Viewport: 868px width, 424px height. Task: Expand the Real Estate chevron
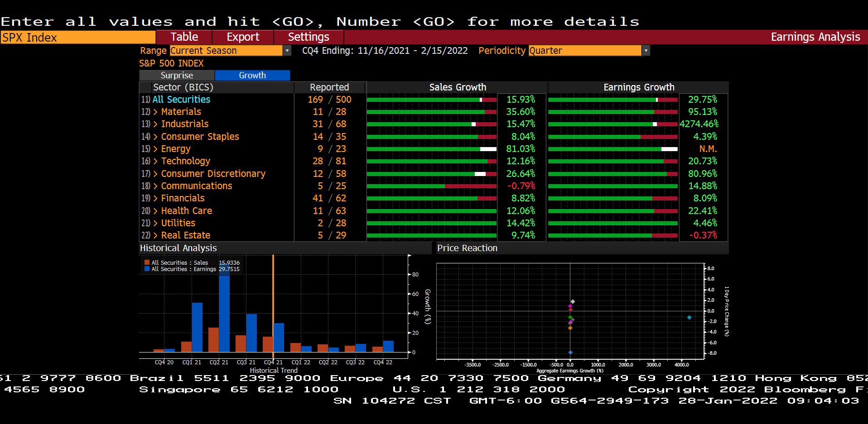pos(155,235)
